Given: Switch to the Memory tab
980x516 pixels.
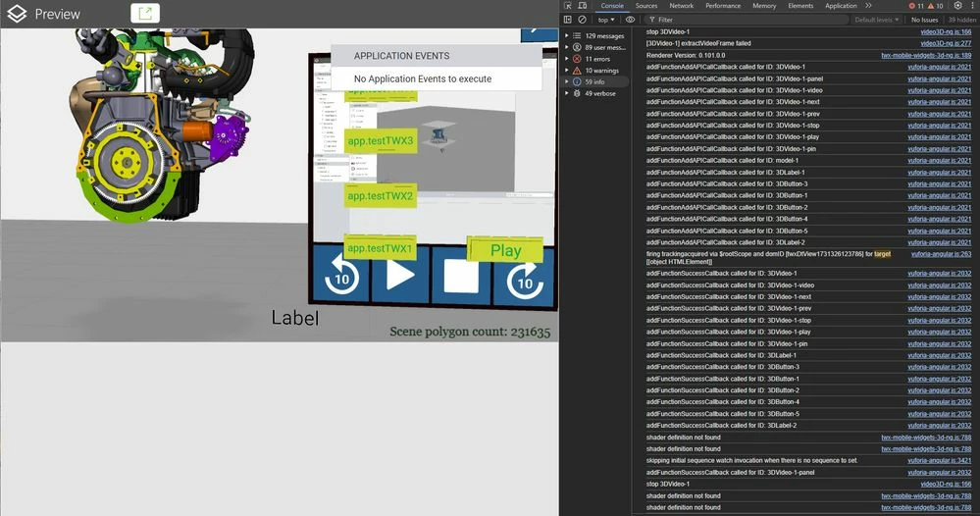Looking at the screenshot, I should (764, 6).
